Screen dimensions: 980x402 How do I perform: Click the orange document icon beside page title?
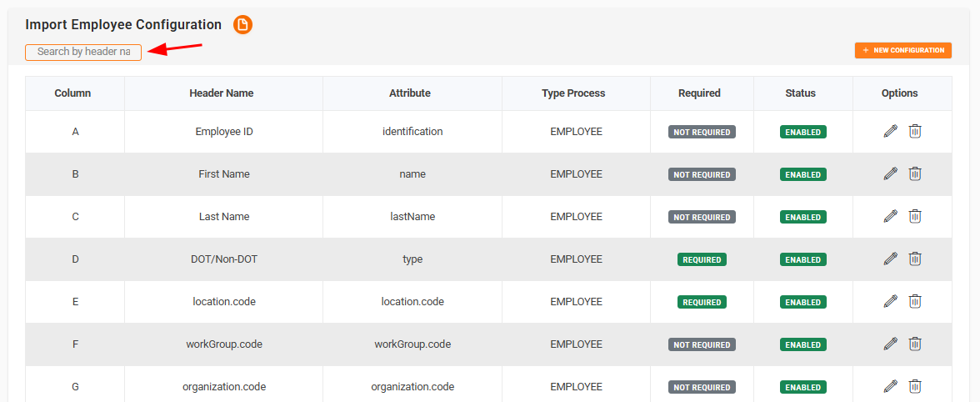pos(242,25)
